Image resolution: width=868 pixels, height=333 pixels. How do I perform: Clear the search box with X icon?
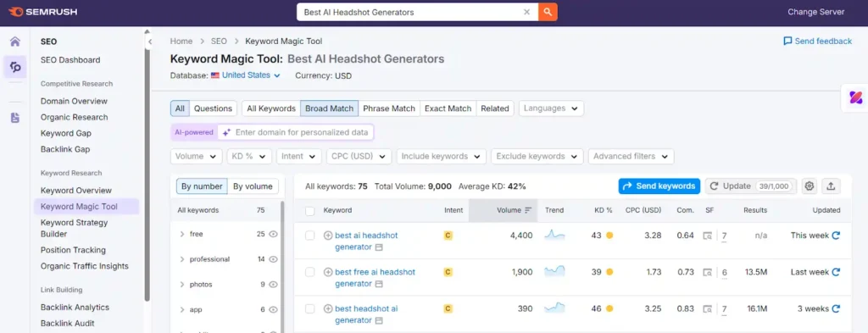tap(527, 12)
